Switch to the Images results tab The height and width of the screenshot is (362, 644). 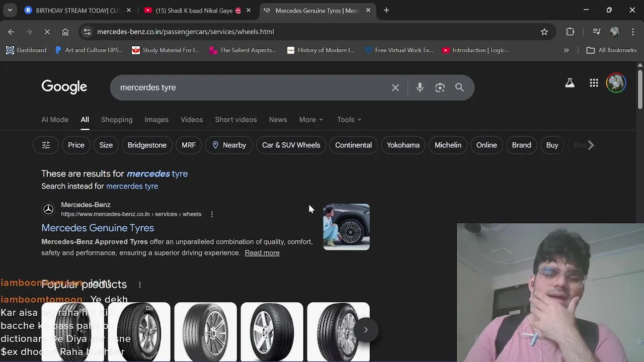156,120
